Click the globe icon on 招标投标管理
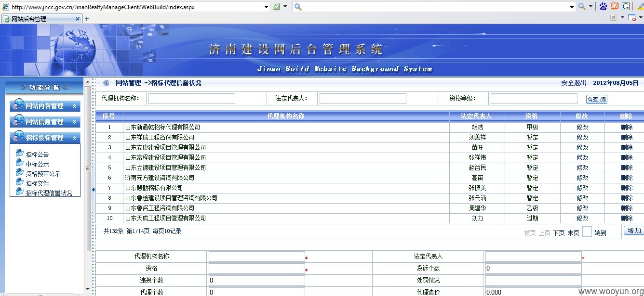 [x=18, y=136]
